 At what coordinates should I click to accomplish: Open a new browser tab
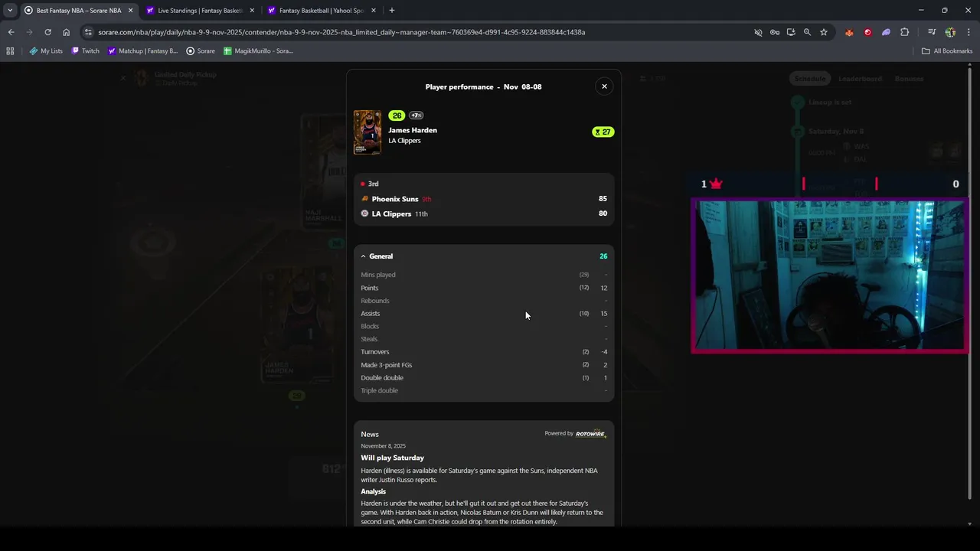click(x=392, y=11)
